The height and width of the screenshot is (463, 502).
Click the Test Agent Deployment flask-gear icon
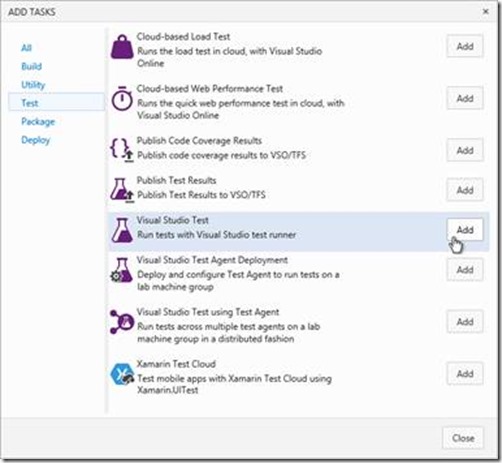[122, 270]
